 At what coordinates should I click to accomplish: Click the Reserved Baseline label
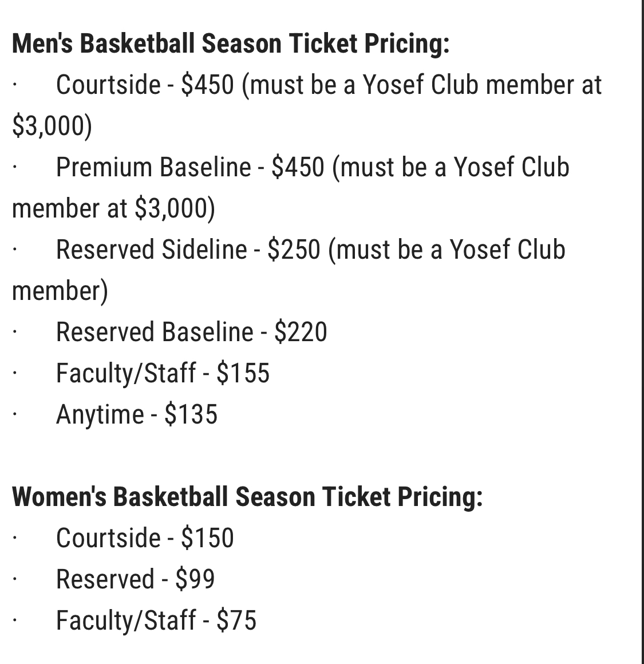[x=155, y=333]
